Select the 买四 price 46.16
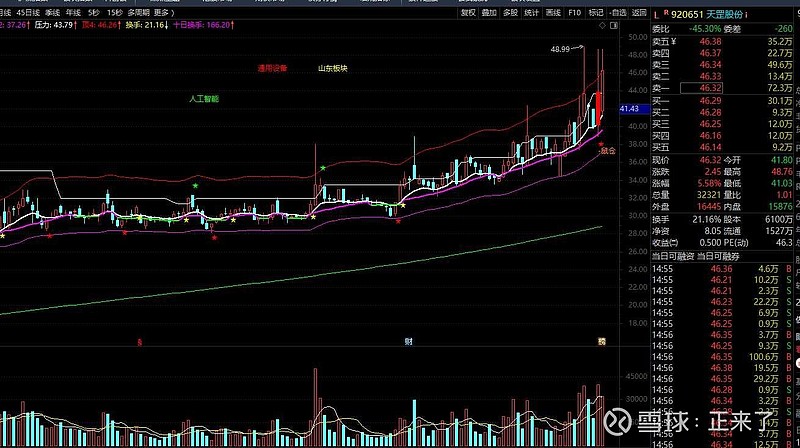The width and height of the screenshot is (800, 448). (x=710, y=136)
